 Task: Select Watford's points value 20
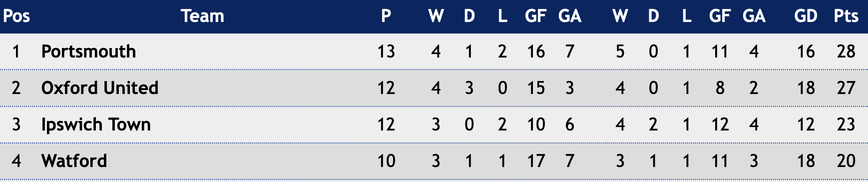pos(846,161)
